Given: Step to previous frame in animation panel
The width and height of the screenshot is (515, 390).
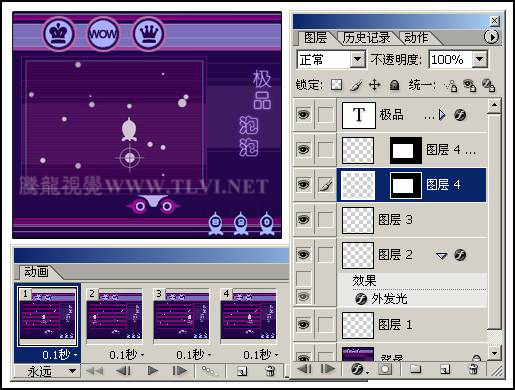Looking at the screenshot, I should tap(123, 371).
